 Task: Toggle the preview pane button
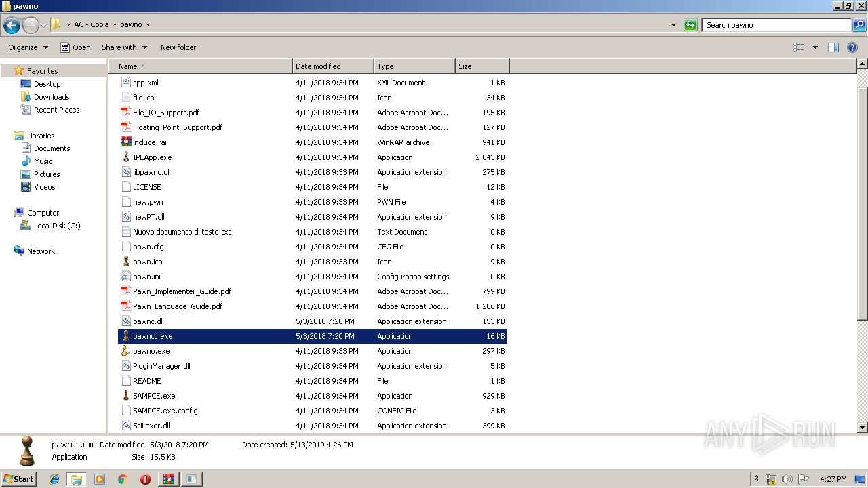tap(833, 47)
